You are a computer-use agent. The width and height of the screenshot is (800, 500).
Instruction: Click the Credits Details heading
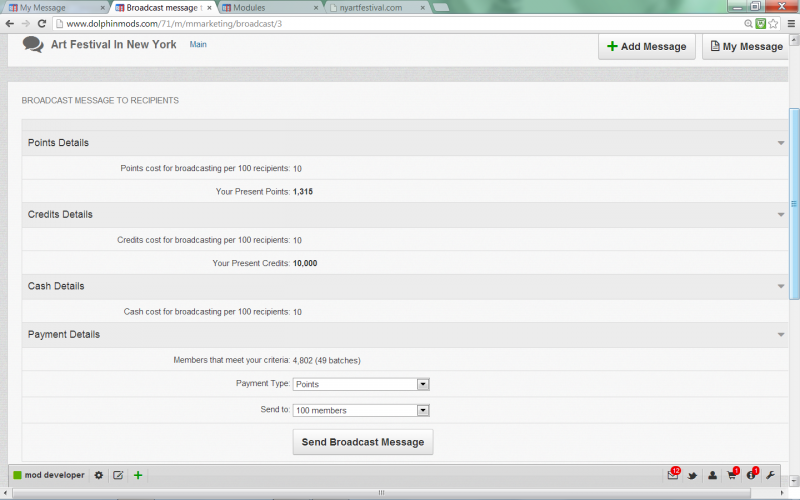[x=60, y=215]
